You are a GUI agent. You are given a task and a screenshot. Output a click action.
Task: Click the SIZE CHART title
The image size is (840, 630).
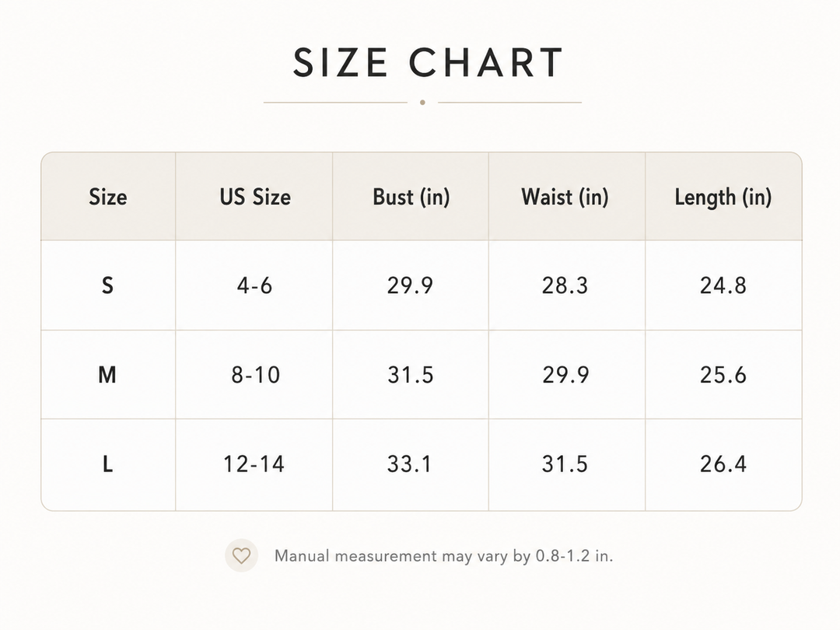pyautogui.click(x=428, y=63)
